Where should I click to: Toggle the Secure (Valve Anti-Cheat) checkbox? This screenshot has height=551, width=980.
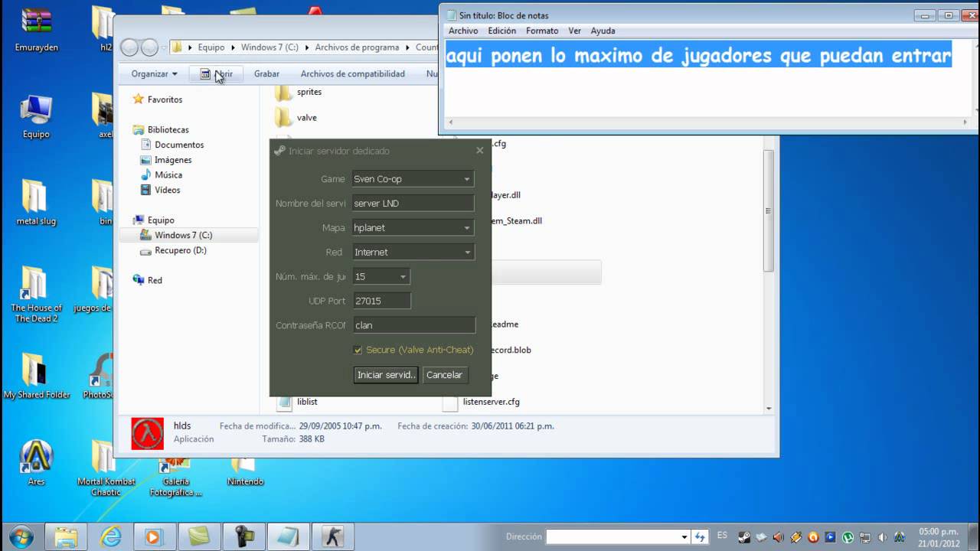(358, 350)
